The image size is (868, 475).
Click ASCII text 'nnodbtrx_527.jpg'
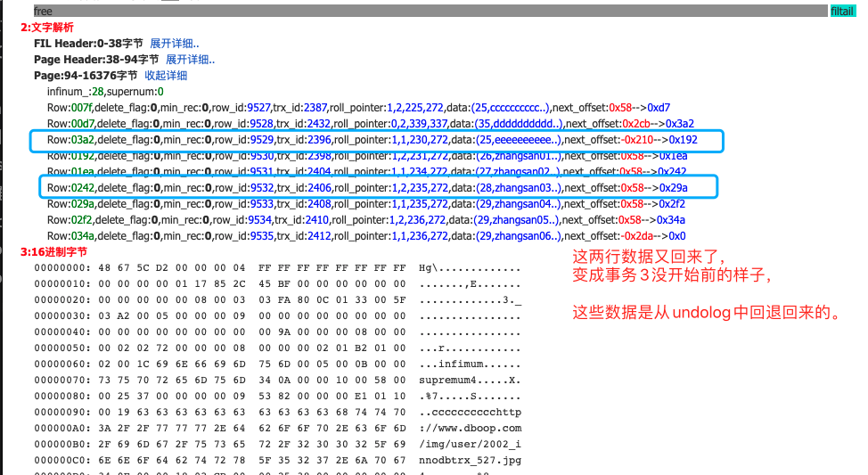[x=470, y=461]
